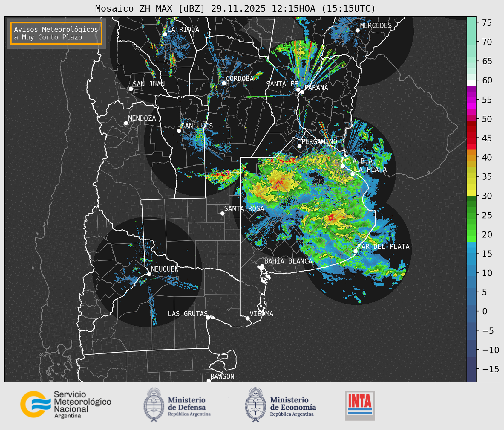This screenshot has width=504, height=430.
Task: Click the Las Grutas city marker
Action: (208, 318)
